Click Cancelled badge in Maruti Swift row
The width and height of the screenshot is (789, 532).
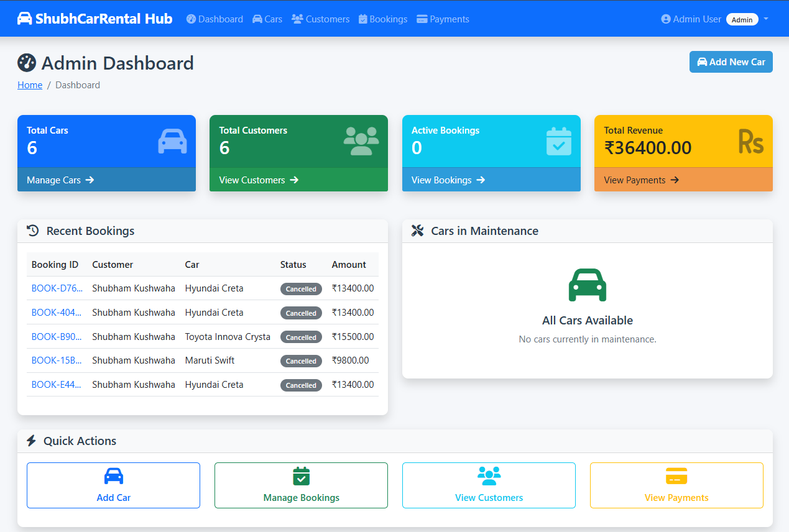301,361
